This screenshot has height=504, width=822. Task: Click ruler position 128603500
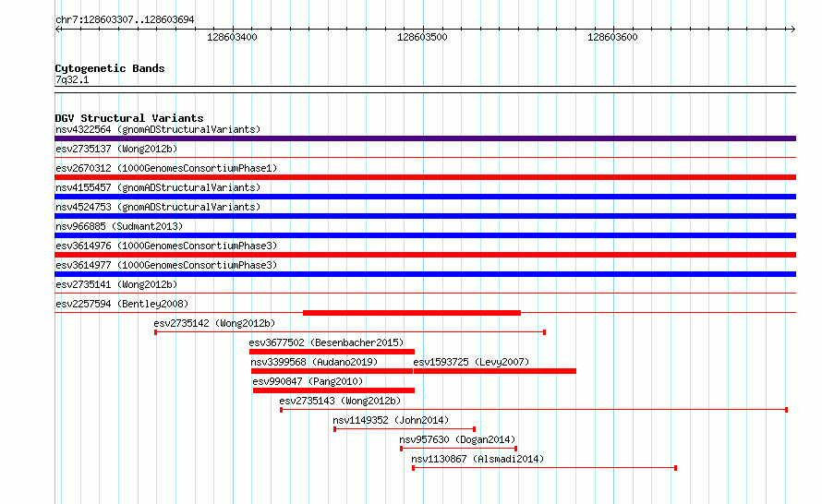tap(422, 37)
